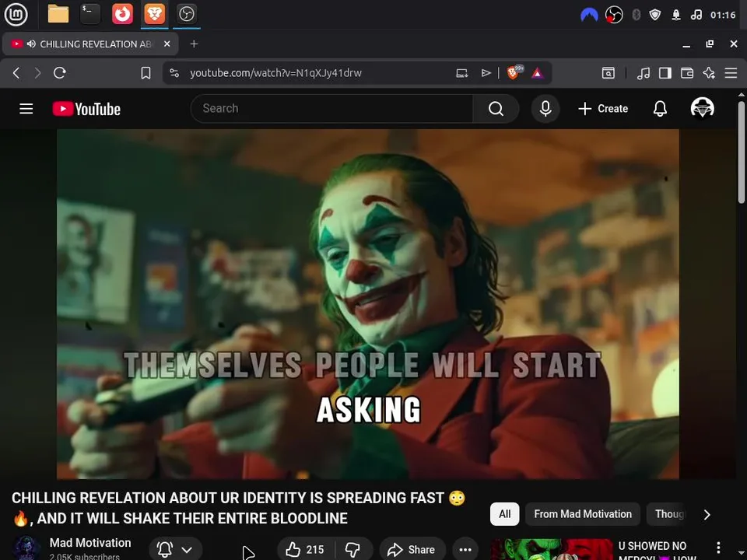Open a new browser tab
The width and height of the screenshot is (747, 560).
point(194,44)
